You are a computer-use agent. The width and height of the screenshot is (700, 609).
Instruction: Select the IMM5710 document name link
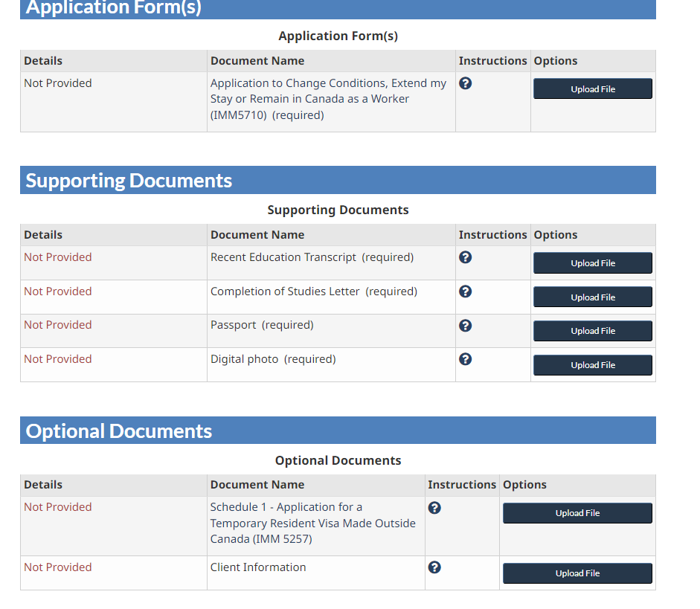coord(328,98)
